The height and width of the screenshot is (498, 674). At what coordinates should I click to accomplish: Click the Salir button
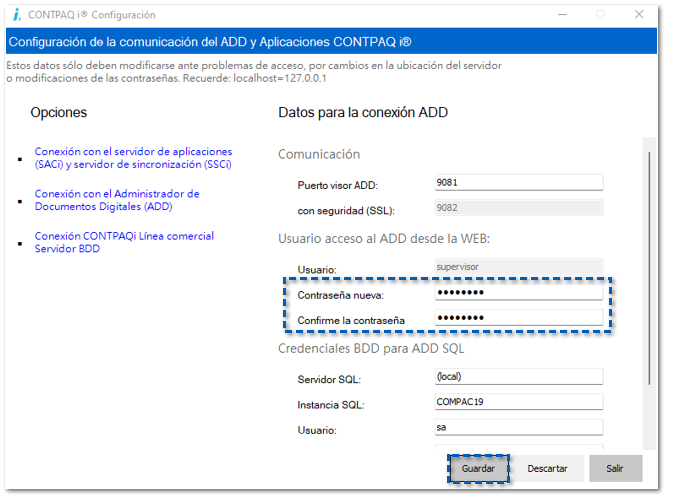(x=615, y=469)
